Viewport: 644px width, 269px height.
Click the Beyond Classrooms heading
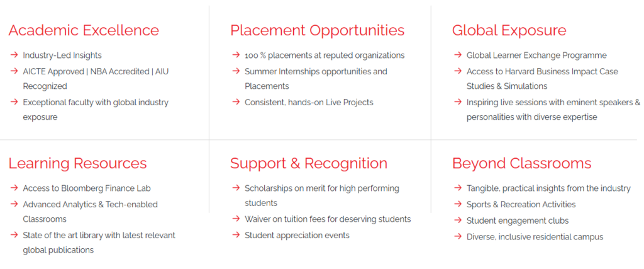521,163
